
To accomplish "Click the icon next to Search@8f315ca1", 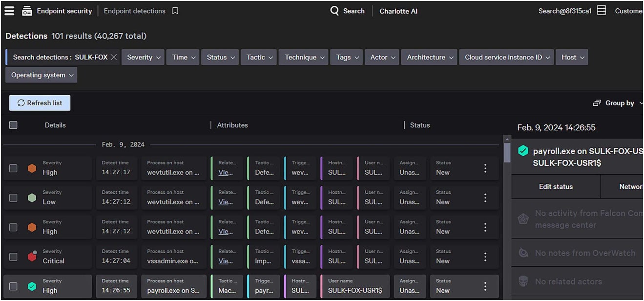I will pyautogui.click(x=602, y=10).
